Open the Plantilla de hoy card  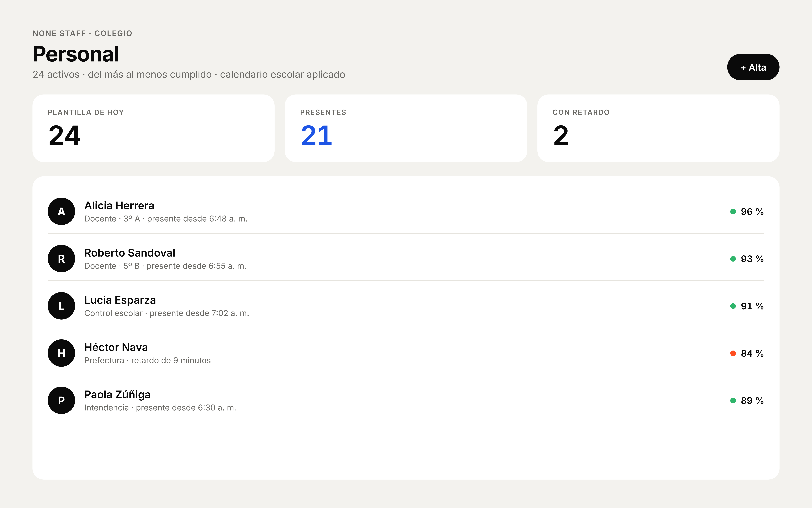click(x=153, y=128)
